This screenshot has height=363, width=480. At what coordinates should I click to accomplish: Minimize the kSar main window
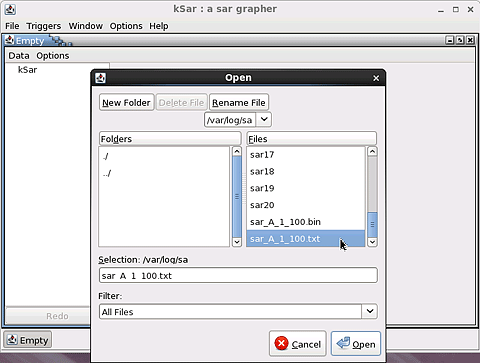tap(441, 10)
